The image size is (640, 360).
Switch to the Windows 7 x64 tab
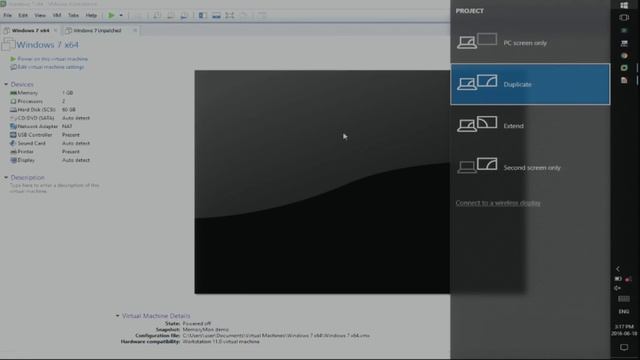pos(30,30)
